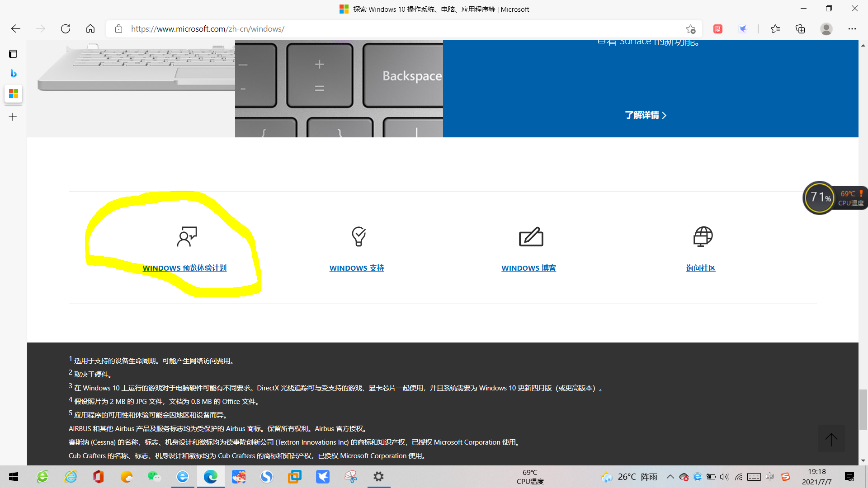
Task: Open Snipping Tool from taskbar
Action: click(x=351, y=477)
